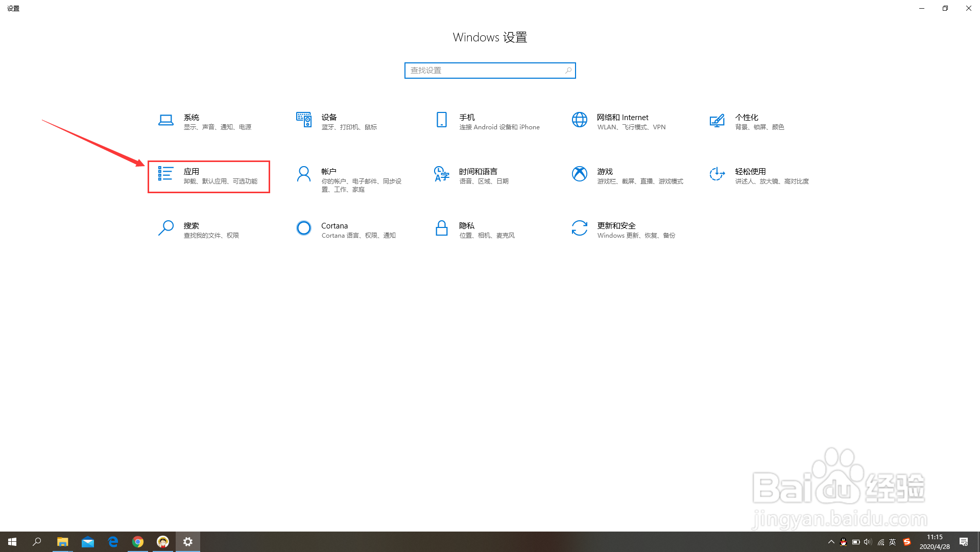Click the 设备 category title
Viewport: 980px width, 552px height.
pyautogui.click(x=329, y=118)
